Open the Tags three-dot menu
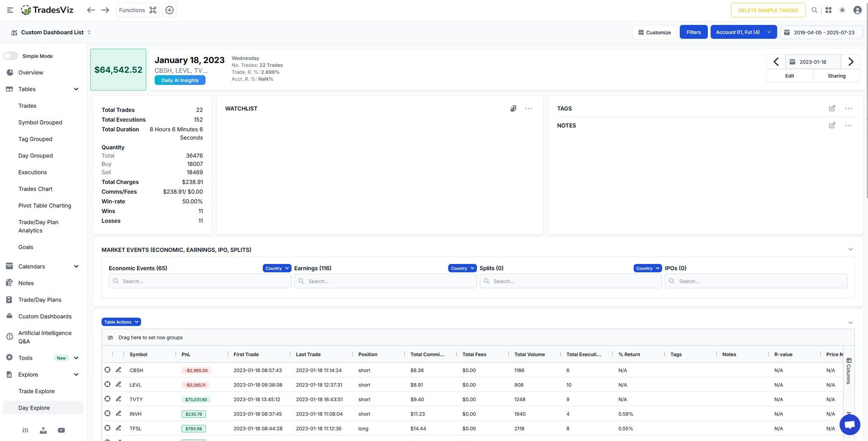The height and width of the screenshot is (441, 868). (849, 108)
